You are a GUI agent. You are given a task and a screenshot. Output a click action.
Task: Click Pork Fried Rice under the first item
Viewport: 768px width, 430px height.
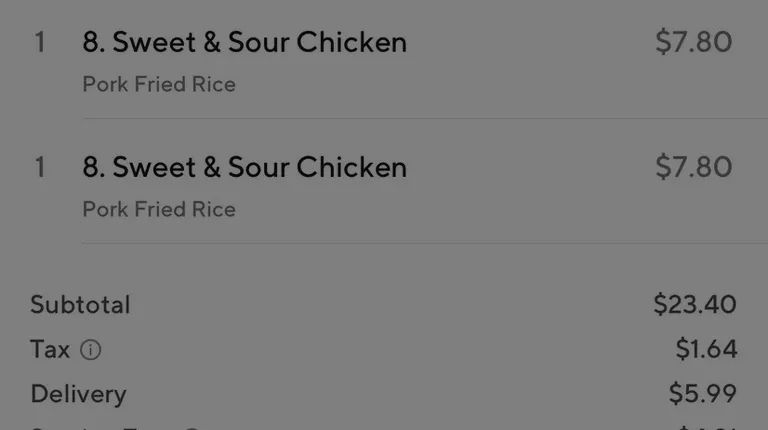pos(159,85)
